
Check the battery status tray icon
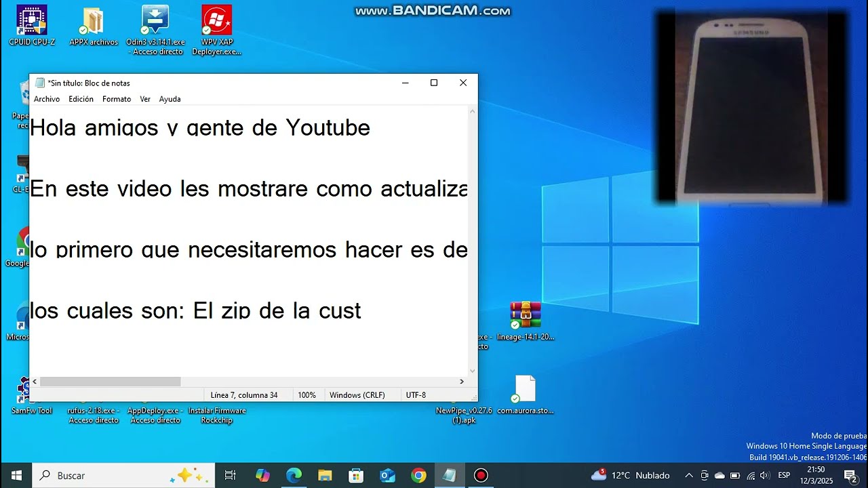[x=735, y=475]
